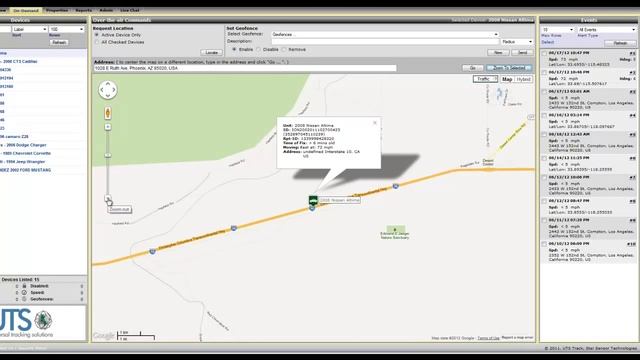This screenshot has height=360, width=640.
Task: Click the Zoom To Selected button
Action: 509,68
